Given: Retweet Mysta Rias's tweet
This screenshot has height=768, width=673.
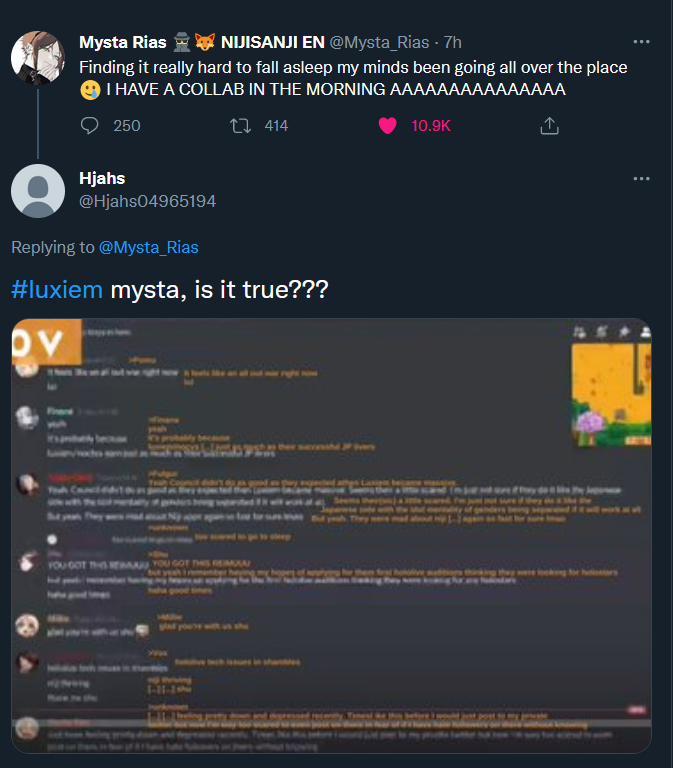Looking at the screenshot, I should 240,126.
